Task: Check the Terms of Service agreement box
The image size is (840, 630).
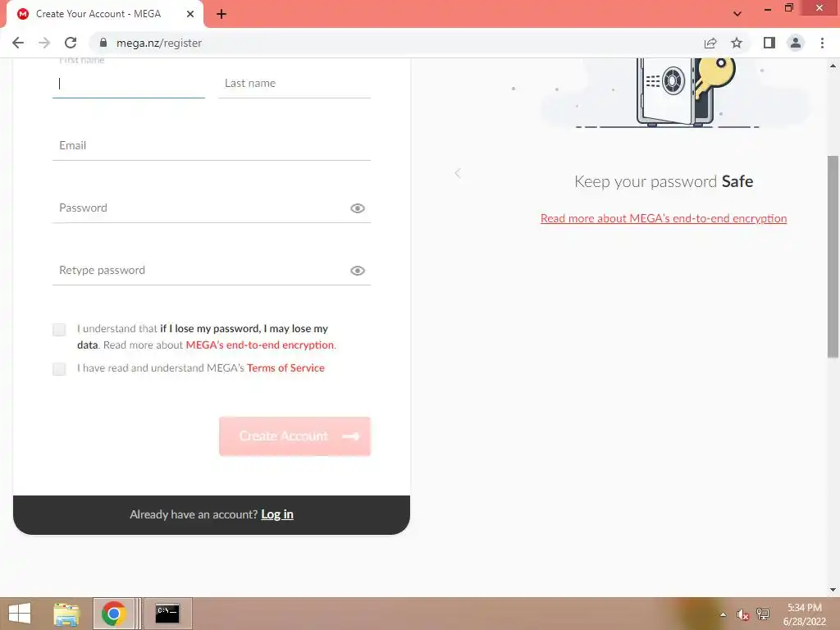Action: point(59,368)
